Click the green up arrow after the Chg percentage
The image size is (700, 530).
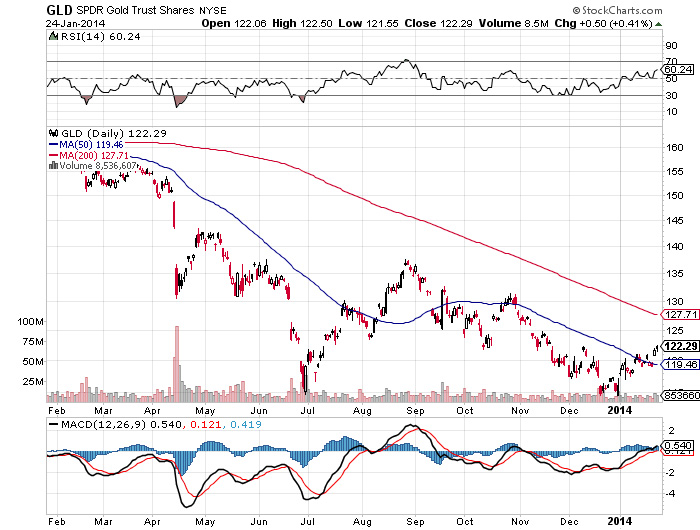[x=658, y=24]
